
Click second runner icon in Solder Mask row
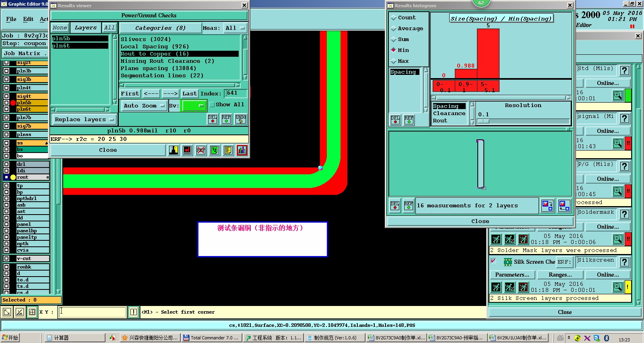tap(510, 239)
